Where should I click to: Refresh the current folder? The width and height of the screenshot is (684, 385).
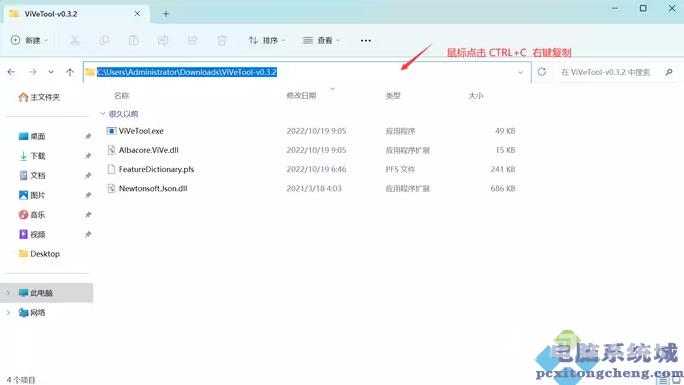pyautogui.click(x=542, y=72)
